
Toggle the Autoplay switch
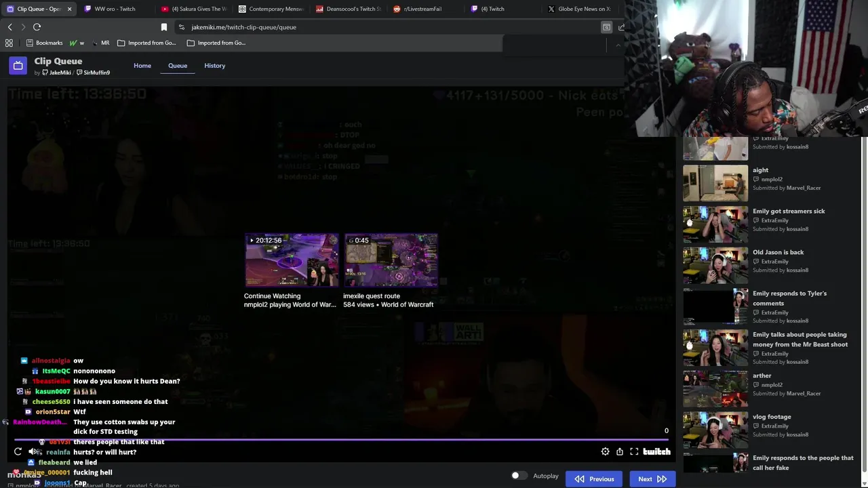coord(518,476)
